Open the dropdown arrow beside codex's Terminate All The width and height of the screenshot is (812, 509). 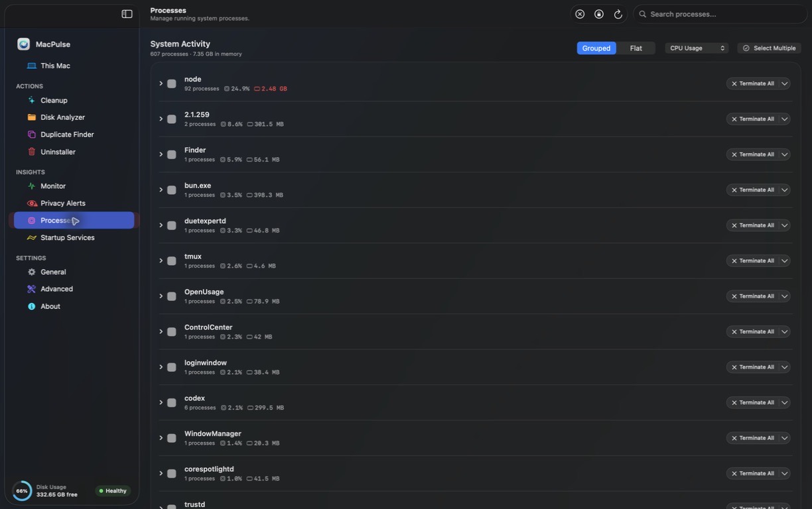point(785,402)
